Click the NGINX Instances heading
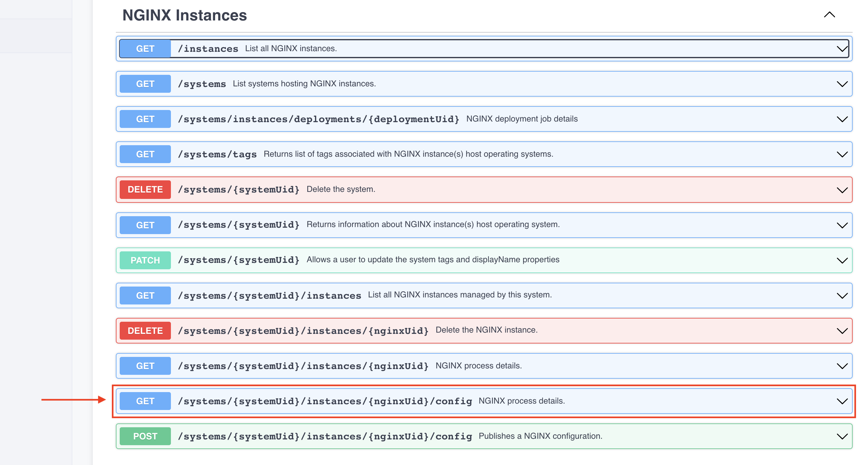868x465 pixels. pos(185,15)
